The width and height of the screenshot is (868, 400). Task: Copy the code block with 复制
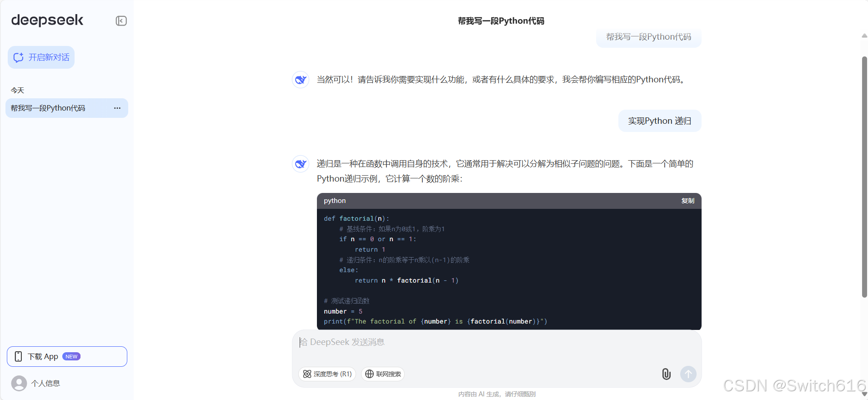click(687, 201)
